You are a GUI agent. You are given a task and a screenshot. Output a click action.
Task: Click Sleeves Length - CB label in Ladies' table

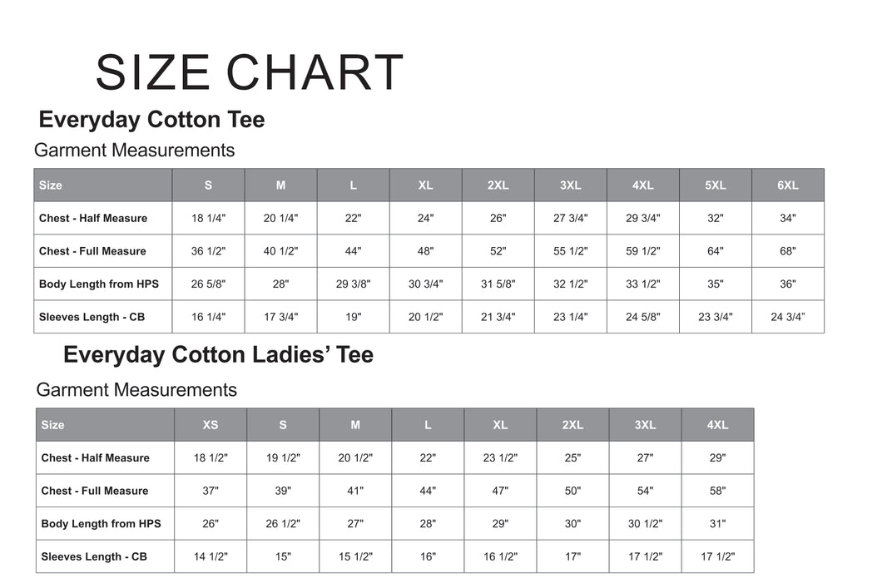[x=94, y=556]
